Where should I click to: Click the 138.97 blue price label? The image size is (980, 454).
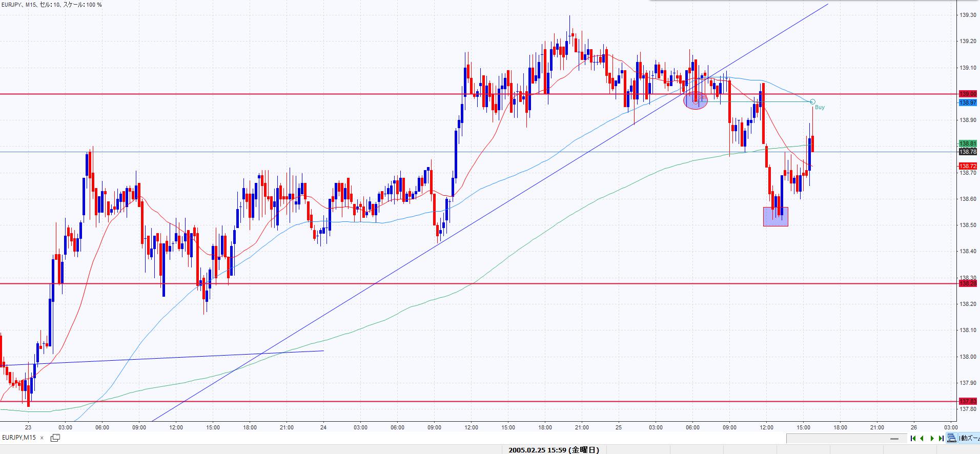coord(968,102)
